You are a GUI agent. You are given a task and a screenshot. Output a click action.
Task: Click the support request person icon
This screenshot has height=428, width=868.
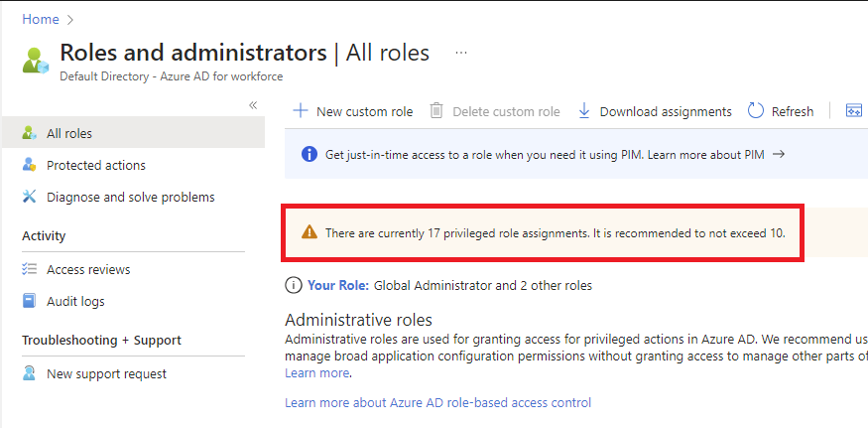coord(29,373)
